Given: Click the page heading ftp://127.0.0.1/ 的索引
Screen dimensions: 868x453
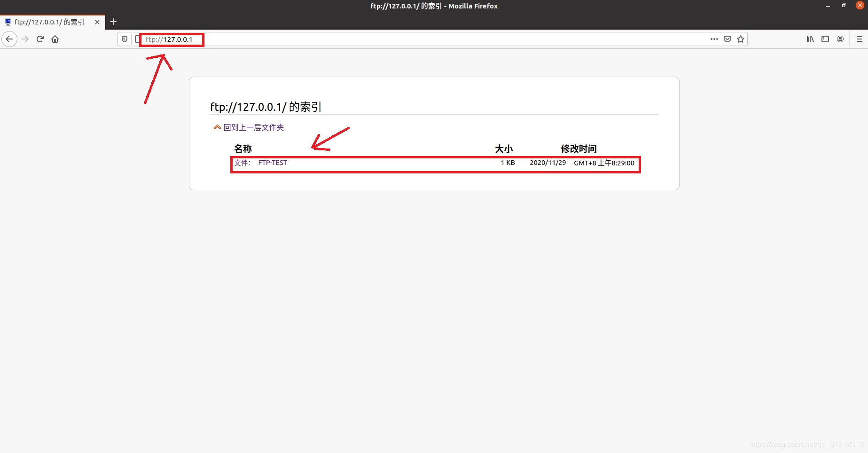Looking at the screenshot, I should click(x=266, y=107).
